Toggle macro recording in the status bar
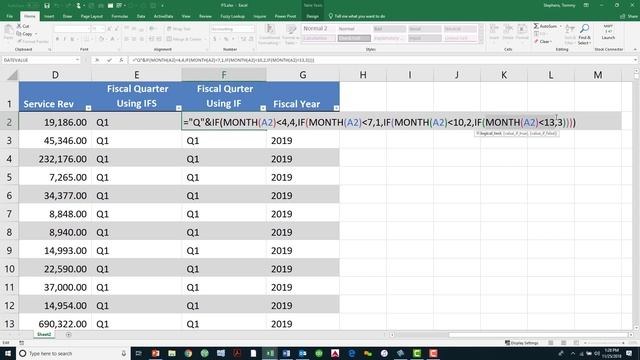This screenshot has height=360, width=640. pos(21,343)
